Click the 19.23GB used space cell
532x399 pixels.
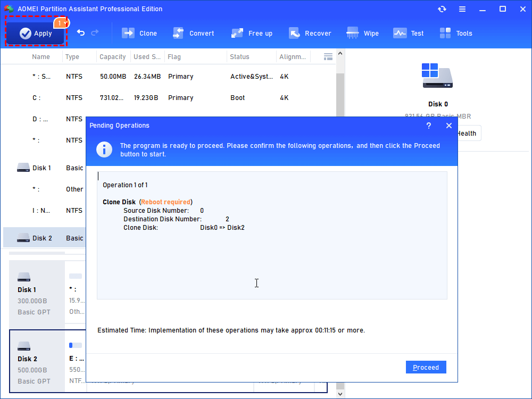(x=146, y=98)
